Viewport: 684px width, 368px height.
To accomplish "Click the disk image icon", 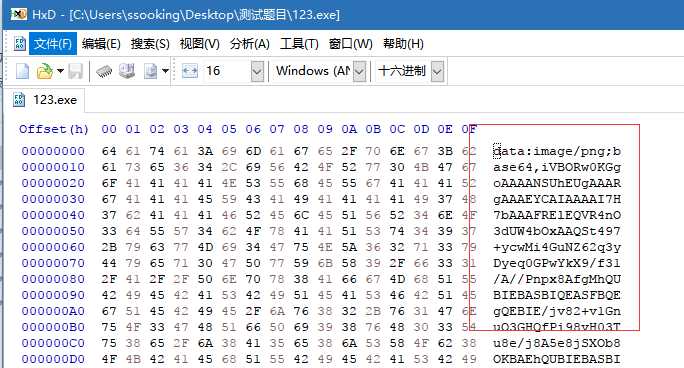I will pos(150,71).
